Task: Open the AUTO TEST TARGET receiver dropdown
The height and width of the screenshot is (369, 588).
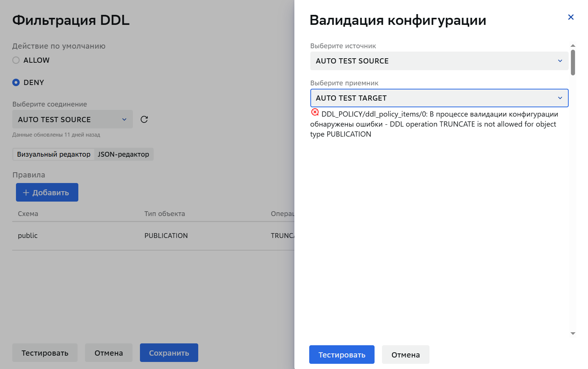Action: point(439,98)
